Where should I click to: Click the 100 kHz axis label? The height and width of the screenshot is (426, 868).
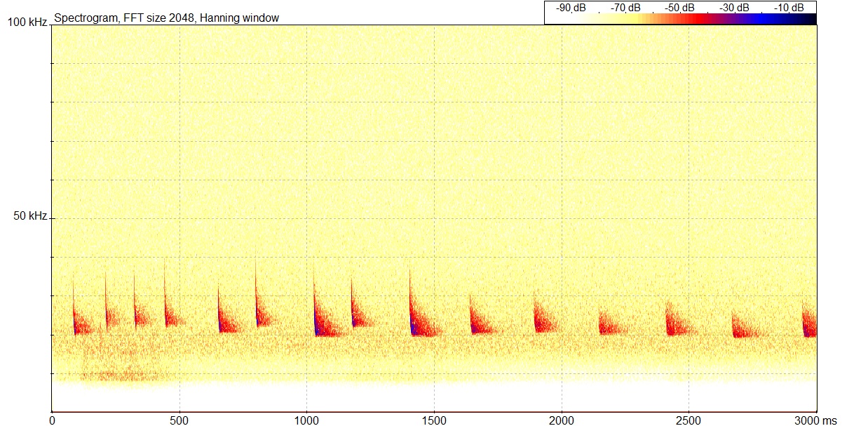coord(27,22)
